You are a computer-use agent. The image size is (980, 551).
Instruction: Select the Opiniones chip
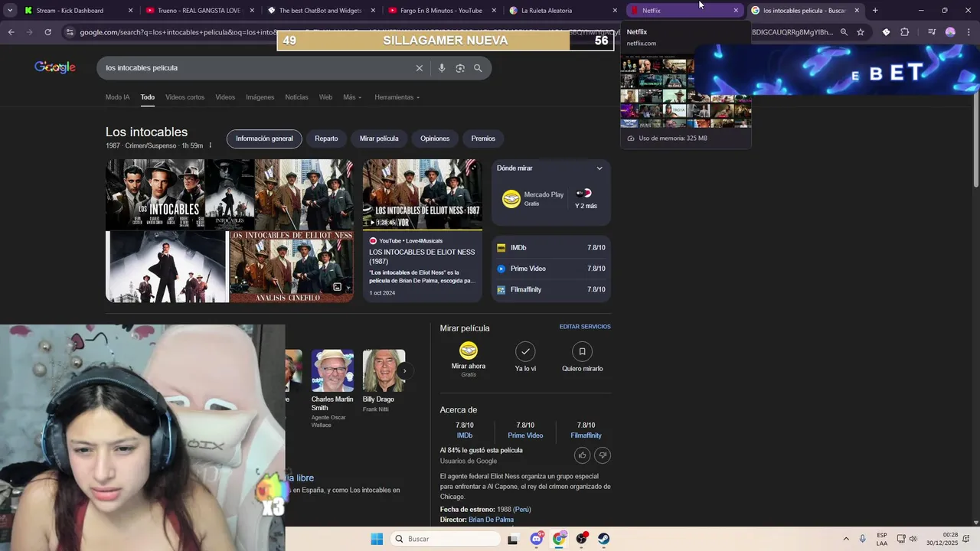tap(435, 139)
